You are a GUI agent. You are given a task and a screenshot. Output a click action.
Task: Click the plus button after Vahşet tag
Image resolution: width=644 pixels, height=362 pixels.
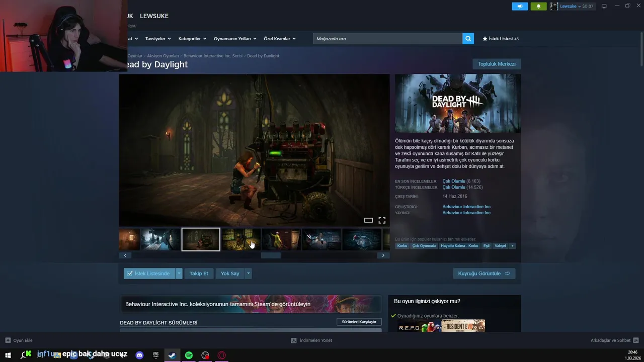point(513,246)
